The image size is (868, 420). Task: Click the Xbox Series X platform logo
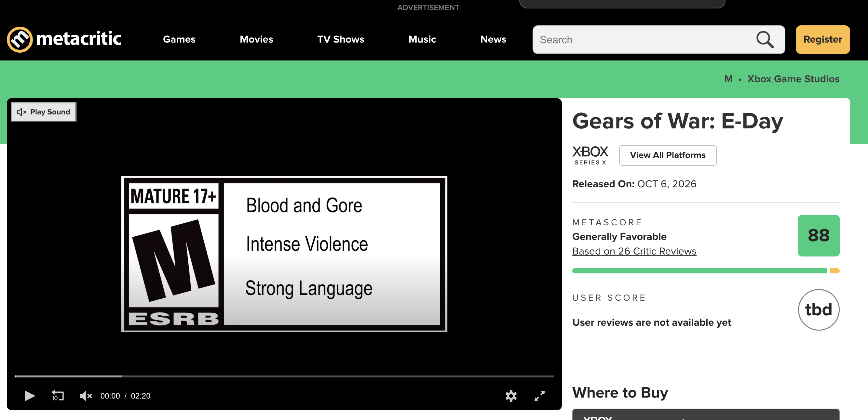click(x=590, y=155)
